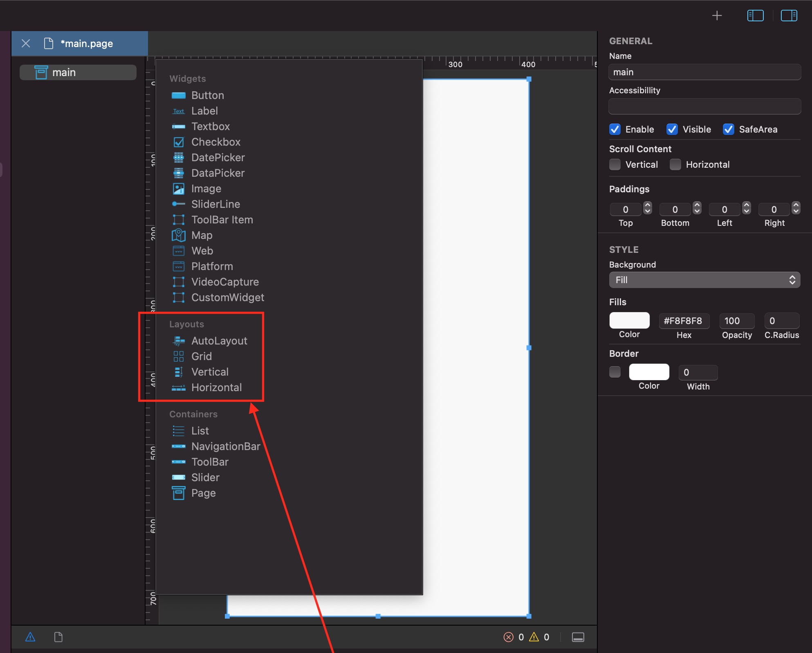Click the Border Width field
This screenshot has height=653, width=812.
[698, 372]
